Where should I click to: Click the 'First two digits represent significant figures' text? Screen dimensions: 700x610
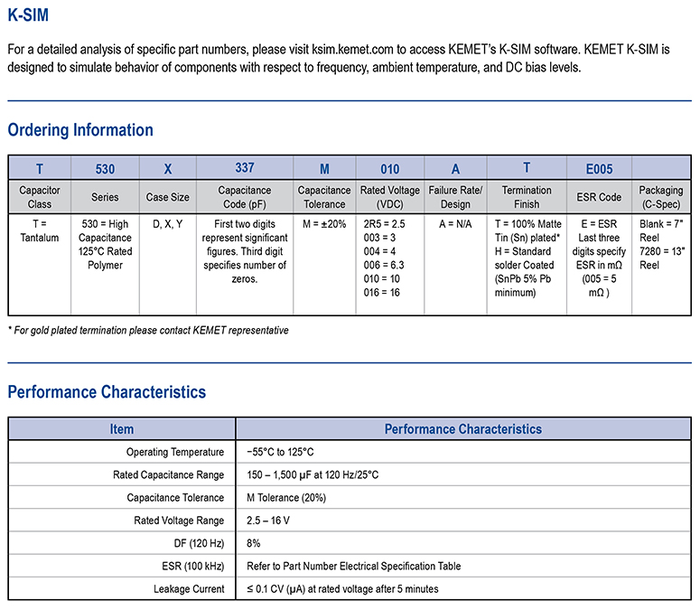tap(245, 251)
